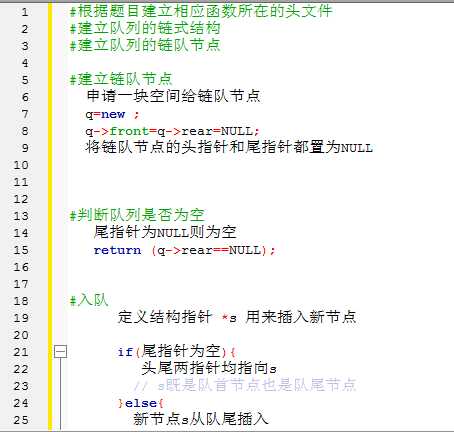Click text '定义结构指针 *s 用来插入新节点'

click(237, 317)
